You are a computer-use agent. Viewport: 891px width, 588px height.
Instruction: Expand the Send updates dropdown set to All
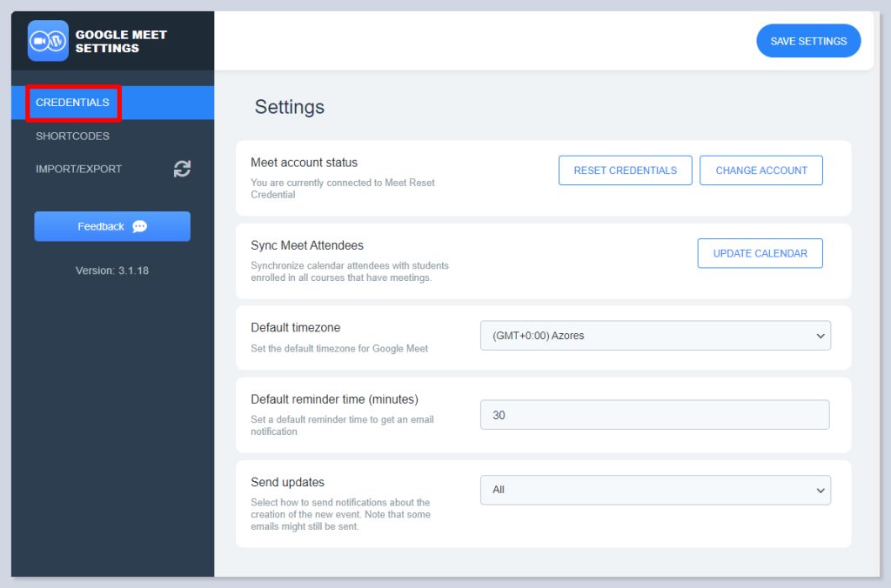tap(655, 490)
